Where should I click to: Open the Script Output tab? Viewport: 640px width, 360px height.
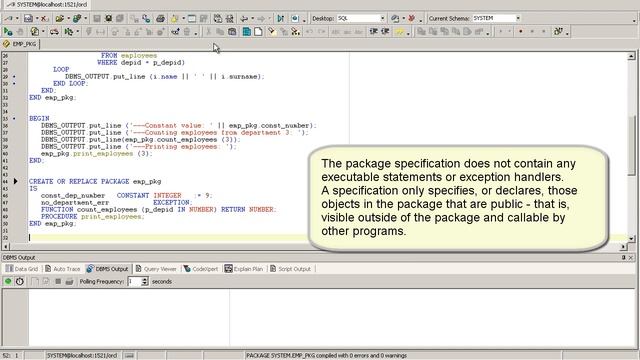point(291,269)
